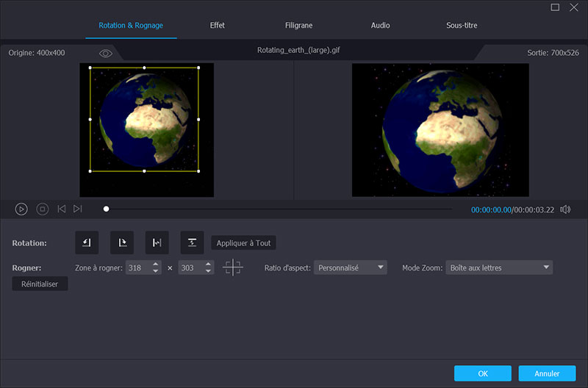The height and width of the screenshot is (388, 588).
Task: Jump to the previous frame
Action: (x=62, y=209)
